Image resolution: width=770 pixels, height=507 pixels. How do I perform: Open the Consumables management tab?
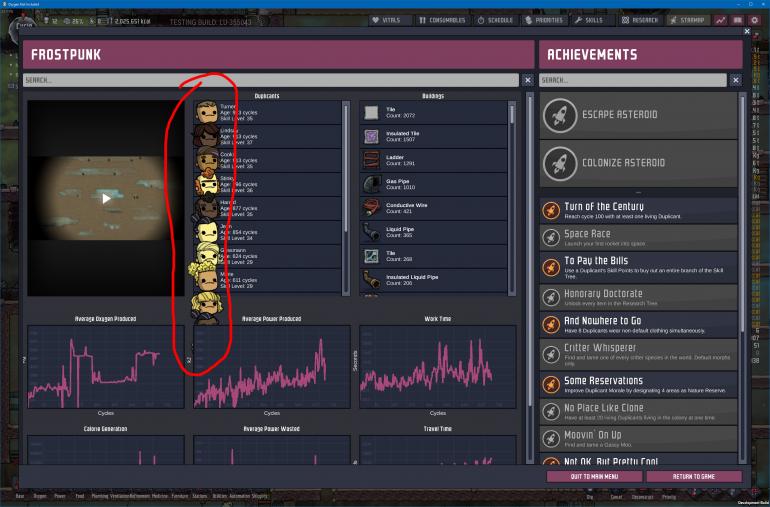pyautogui.click(x=442, y=20)
